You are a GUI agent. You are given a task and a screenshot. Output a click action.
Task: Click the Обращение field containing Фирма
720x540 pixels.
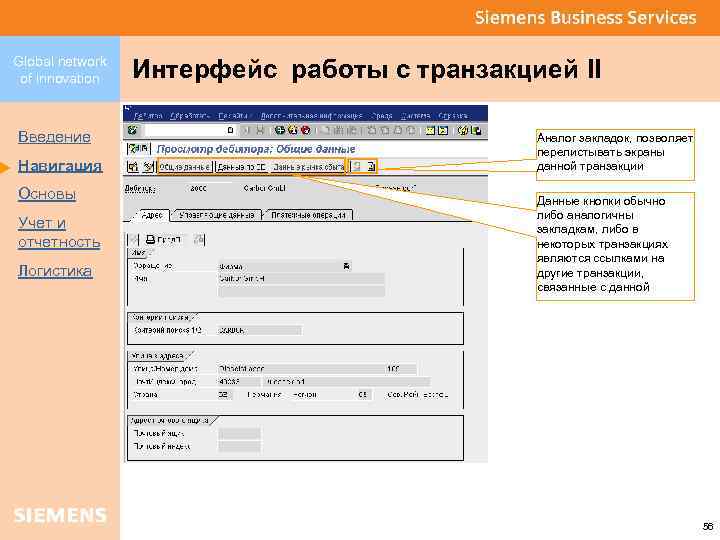click(x=281, y=266)
